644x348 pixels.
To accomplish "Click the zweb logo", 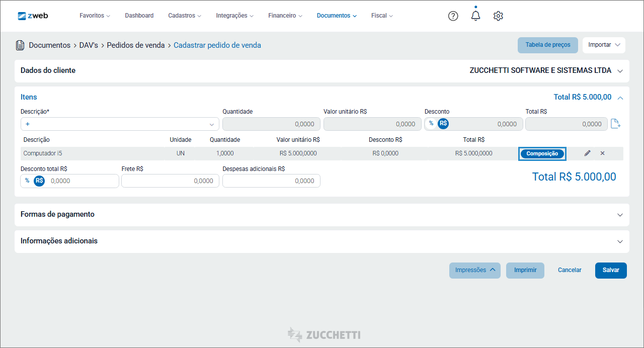I will point(33,16).
